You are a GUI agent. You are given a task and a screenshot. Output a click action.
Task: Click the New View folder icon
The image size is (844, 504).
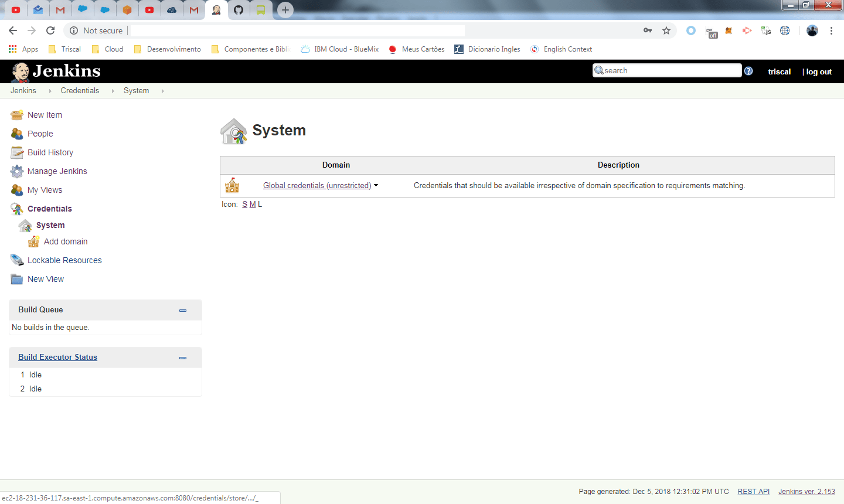pos(17,279)
